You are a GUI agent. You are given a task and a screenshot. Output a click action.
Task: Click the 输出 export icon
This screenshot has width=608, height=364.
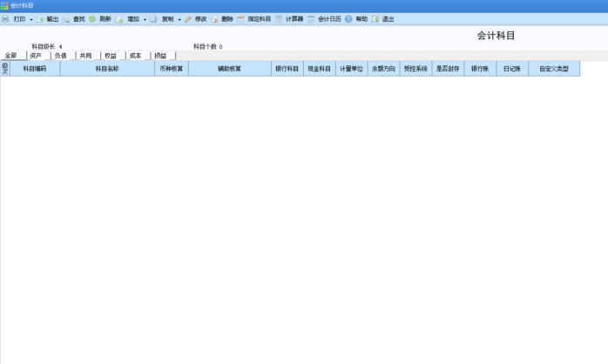pos(40,19)
